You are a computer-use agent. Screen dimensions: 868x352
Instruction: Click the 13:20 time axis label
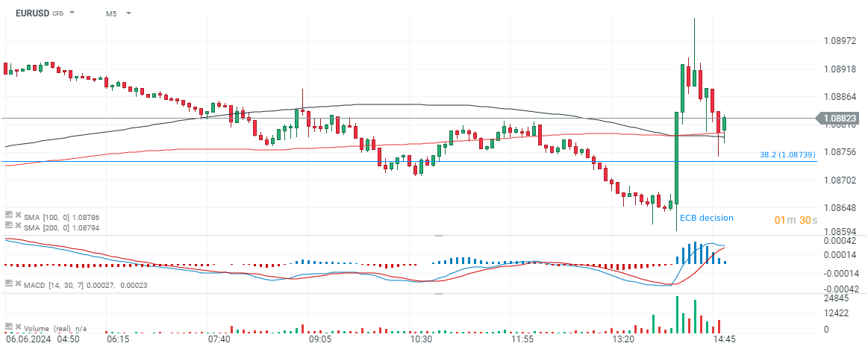coord(622,338)
